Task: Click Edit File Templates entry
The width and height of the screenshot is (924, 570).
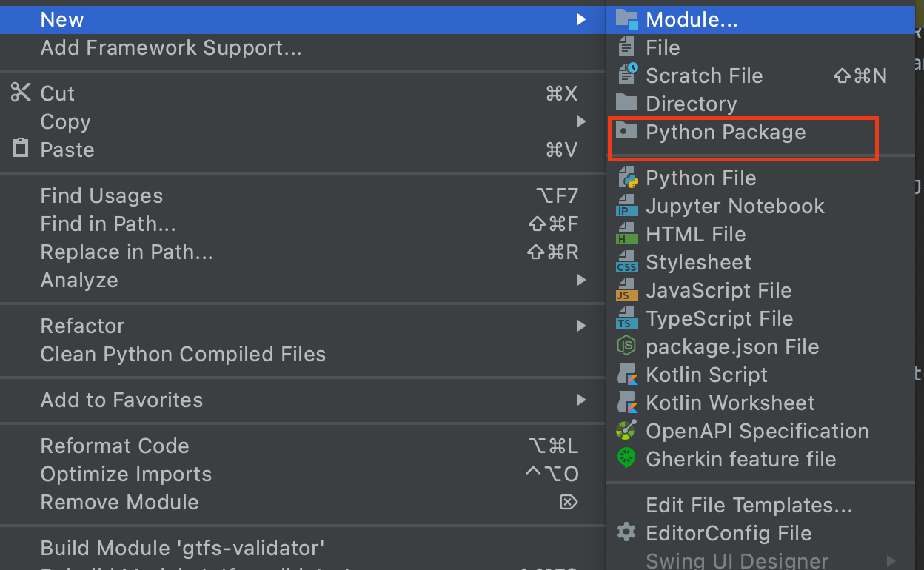Action: click(749, 506)
